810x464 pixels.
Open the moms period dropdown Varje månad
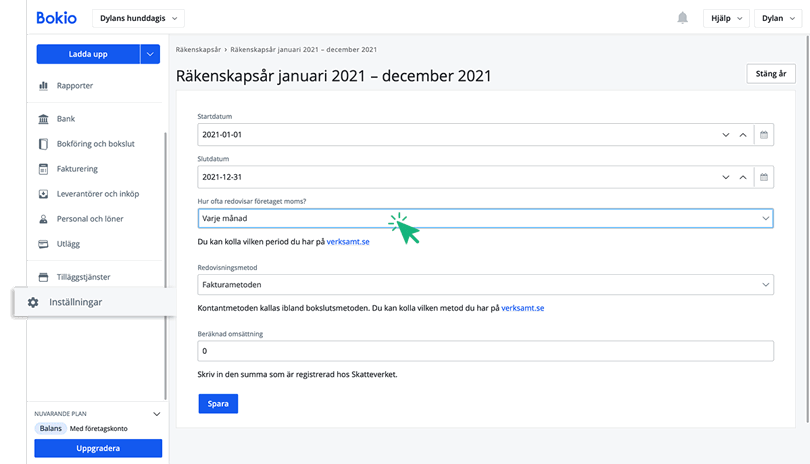click(x=485, y=219)
